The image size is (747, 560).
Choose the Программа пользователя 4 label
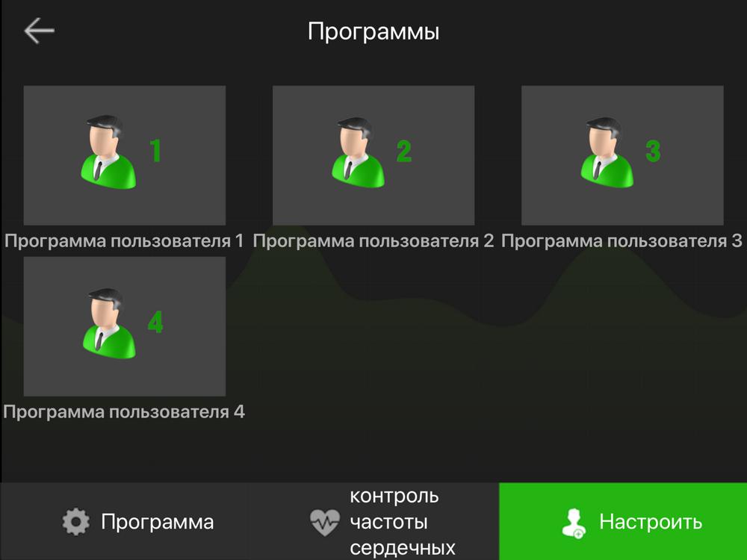point(124,411)
